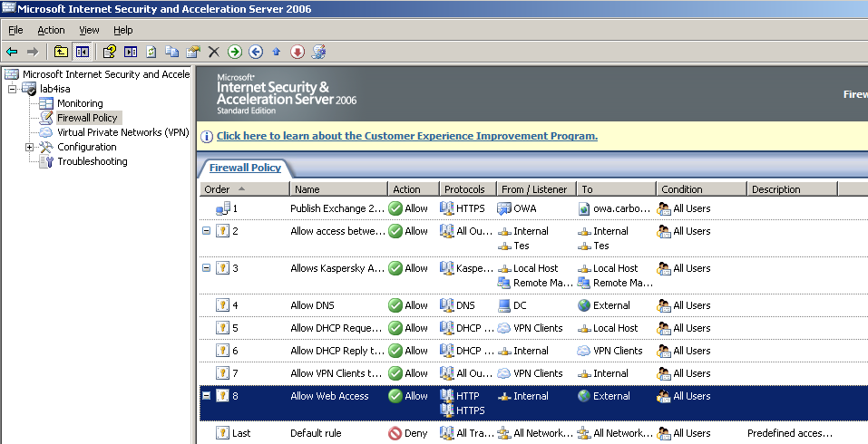This screenshot has height=444, width=868.
Task: Toggle the Show/Hide Console Tree icon
Action: pos(83,52)
